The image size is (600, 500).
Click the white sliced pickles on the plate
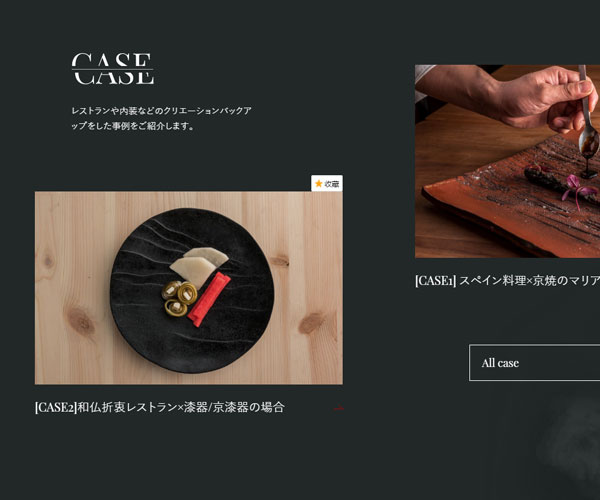[x=199, y=267]
